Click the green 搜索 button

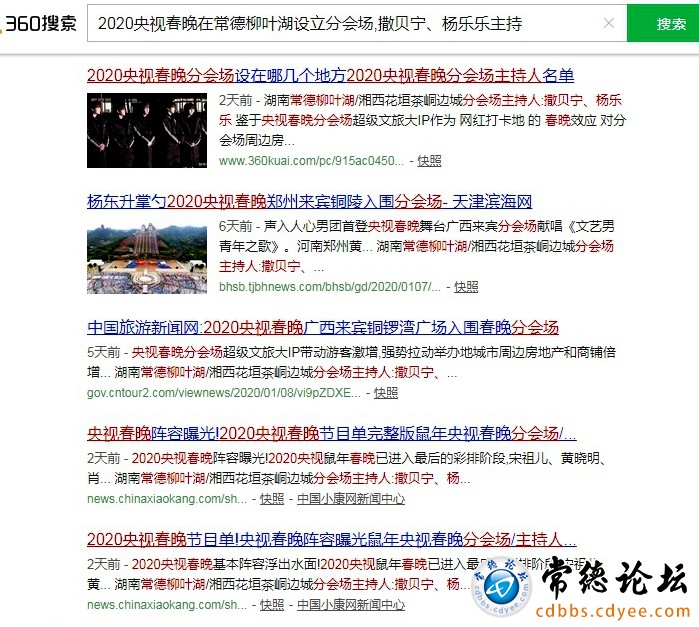coord(663,23)
